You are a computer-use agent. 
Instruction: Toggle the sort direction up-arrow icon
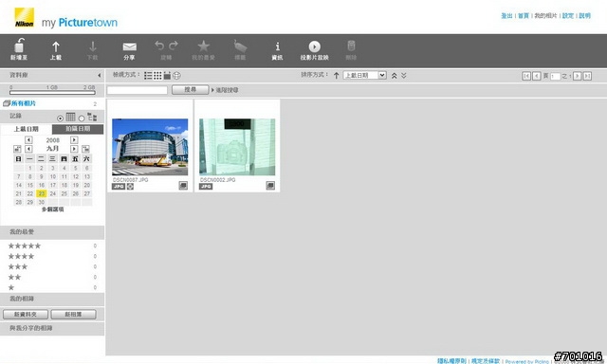tap(336, 76)
